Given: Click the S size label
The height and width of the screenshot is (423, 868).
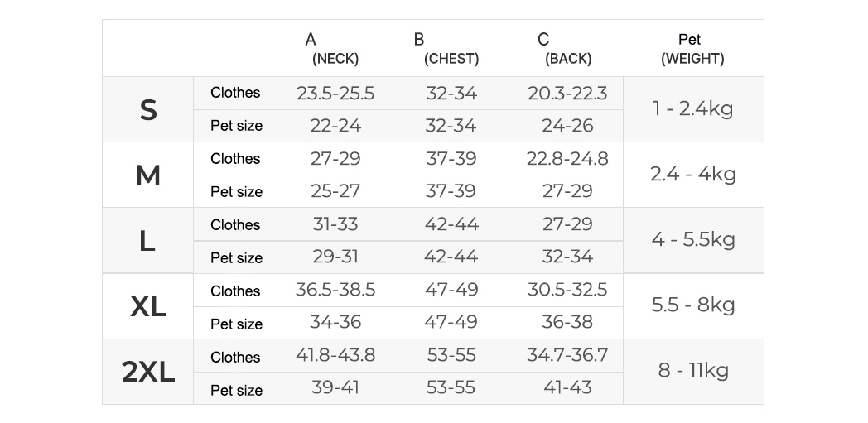Looking at the screenshot, I should click(148, 109).
